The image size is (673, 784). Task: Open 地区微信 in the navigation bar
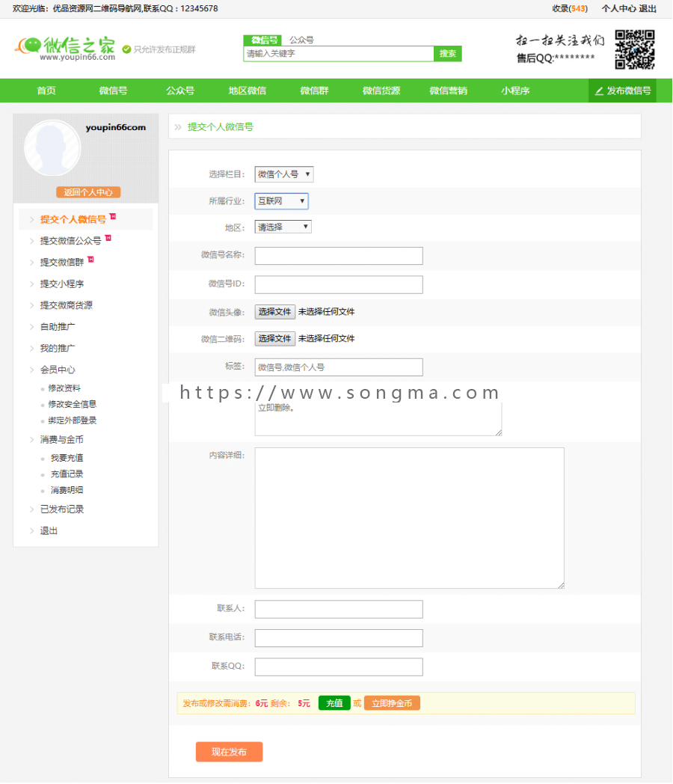(x=248, y=91)
